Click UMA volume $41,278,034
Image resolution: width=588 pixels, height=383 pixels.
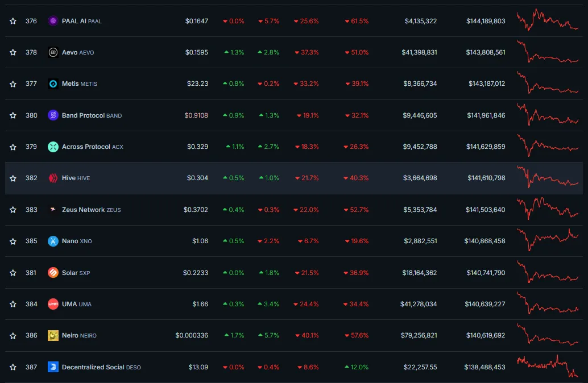point(419,304)
